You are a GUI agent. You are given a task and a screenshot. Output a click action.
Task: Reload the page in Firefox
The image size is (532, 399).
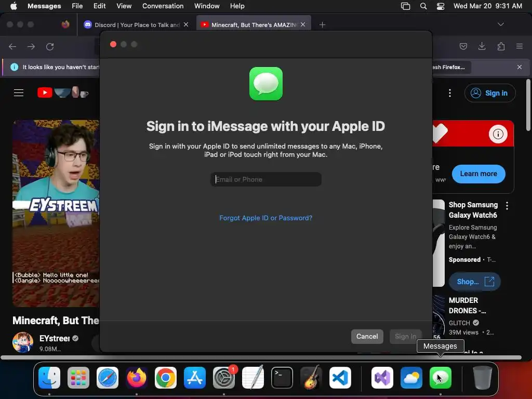pos(50,46)
